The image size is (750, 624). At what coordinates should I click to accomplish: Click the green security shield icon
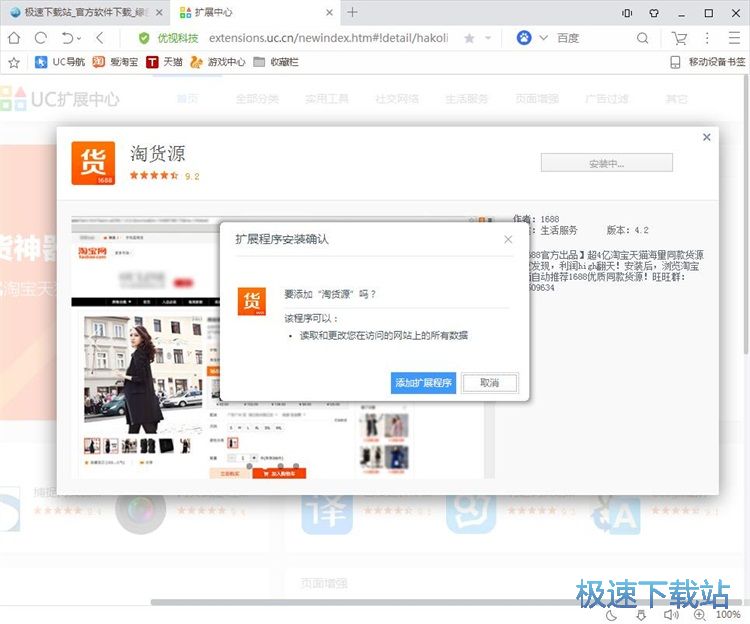pyautogui.click(x=143, y=38)
